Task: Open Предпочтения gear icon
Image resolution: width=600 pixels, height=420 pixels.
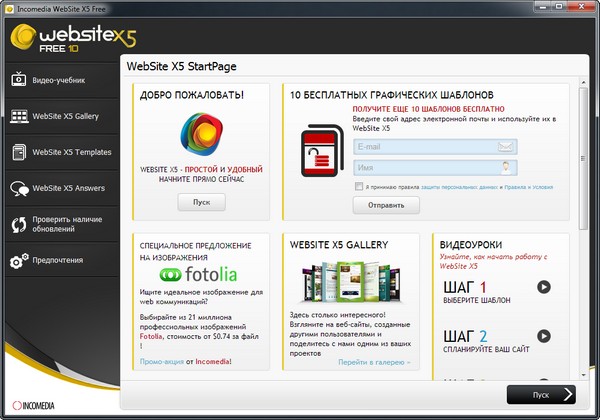Action: 18,261
